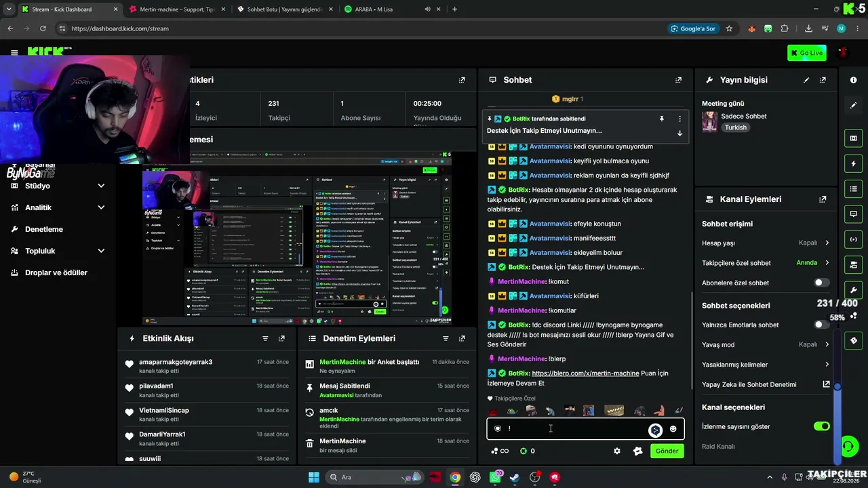The width and height of the screenshot is (868, 488).
Task: Open the blerp.com link in chat
Action: click(586, 373)
